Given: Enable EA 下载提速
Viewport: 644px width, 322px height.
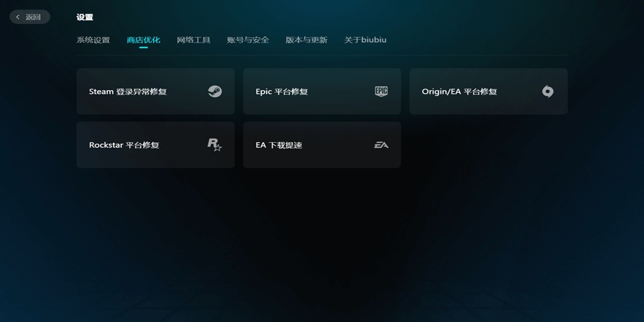Looking at the screenshot, I should coord(321,144).
